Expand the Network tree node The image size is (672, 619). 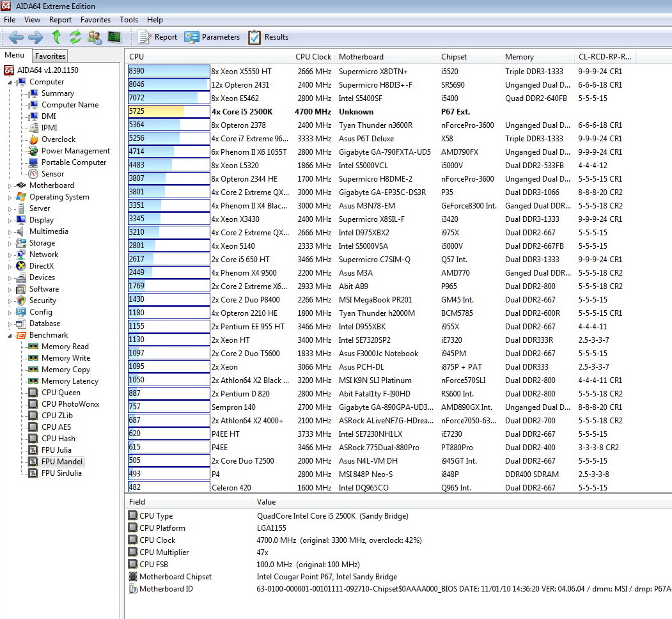point(10,255)
